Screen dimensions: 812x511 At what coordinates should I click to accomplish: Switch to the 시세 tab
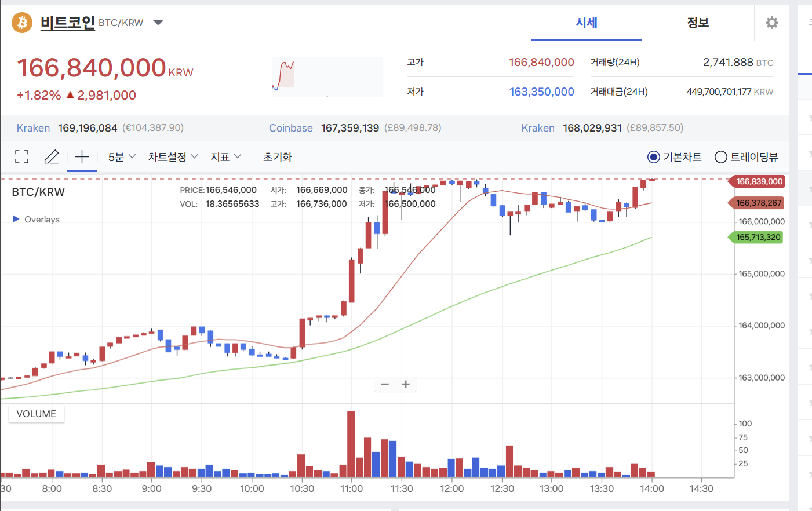pyautogui.click(x=586, y=23)
